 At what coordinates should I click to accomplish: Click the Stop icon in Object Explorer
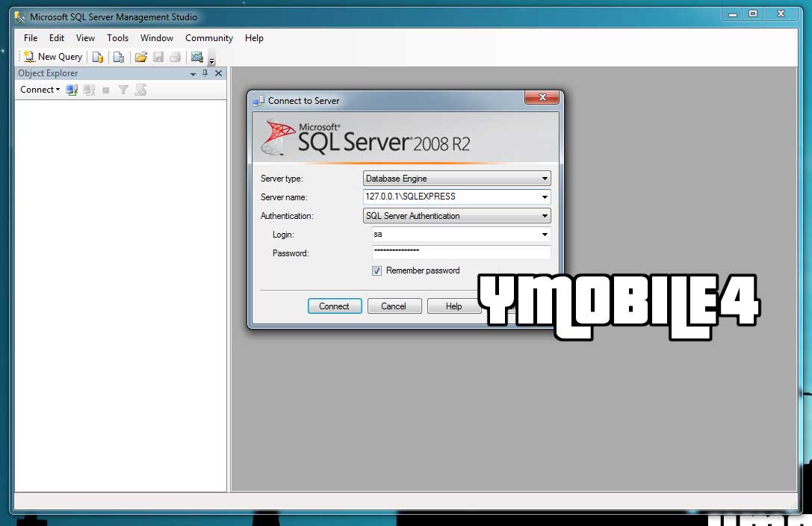(105, 90)
